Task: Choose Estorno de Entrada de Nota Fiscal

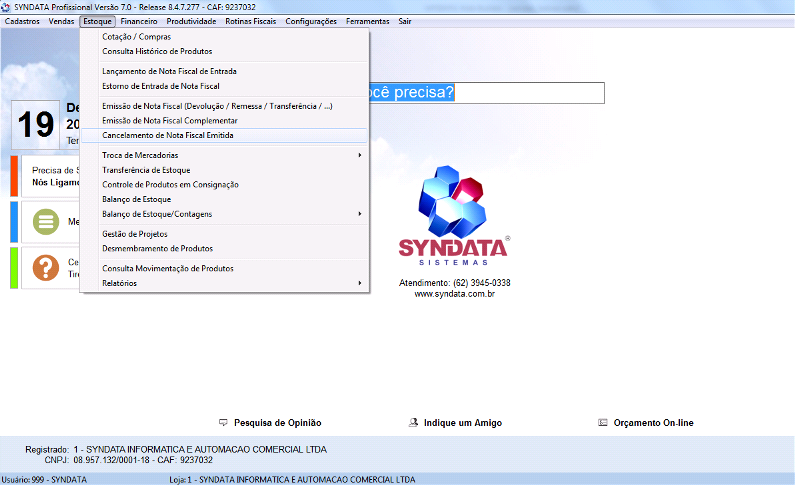Action: tap(224, 86)
